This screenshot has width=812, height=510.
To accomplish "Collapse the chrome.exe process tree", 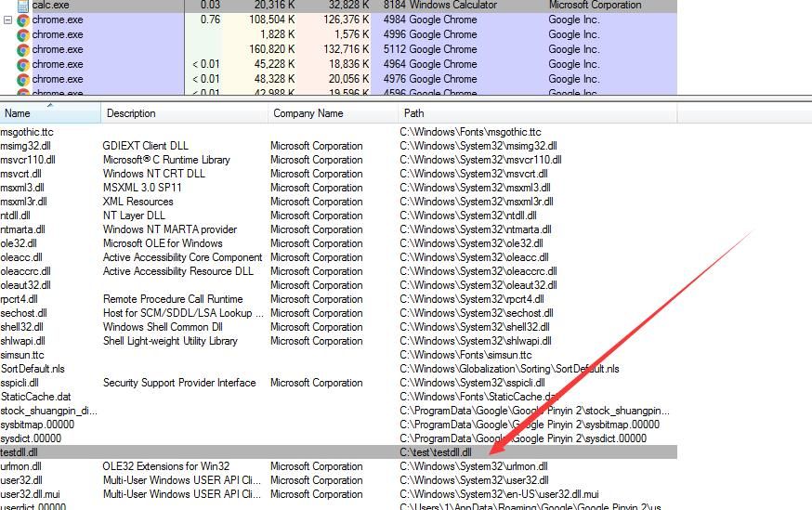I will pos(7,20).
